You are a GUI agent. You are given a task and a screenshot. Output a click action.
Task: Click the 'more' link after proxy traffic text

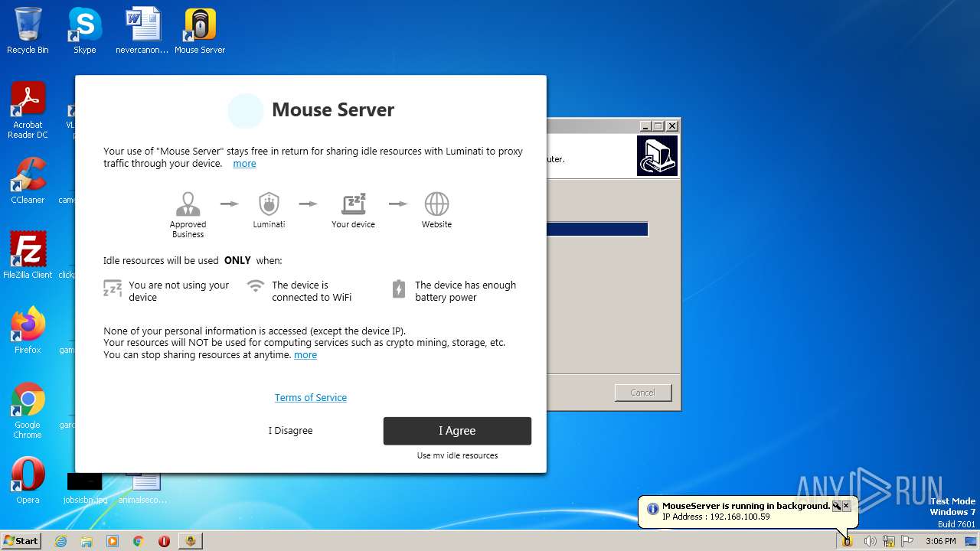tap(244, 164)
